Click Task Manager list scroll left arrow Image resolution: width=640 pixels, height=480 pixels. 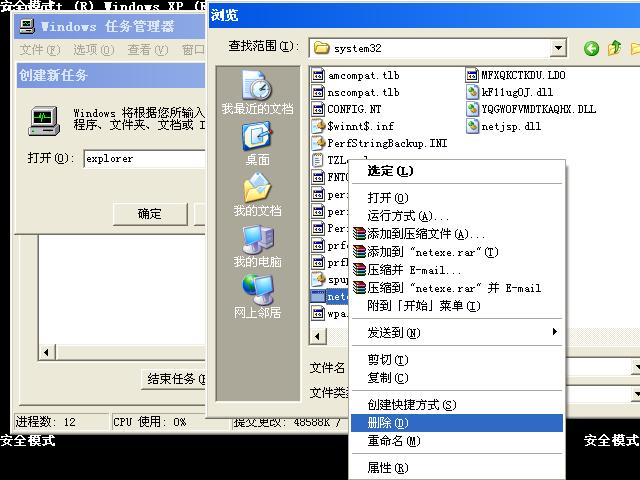(x=47, y=352)
